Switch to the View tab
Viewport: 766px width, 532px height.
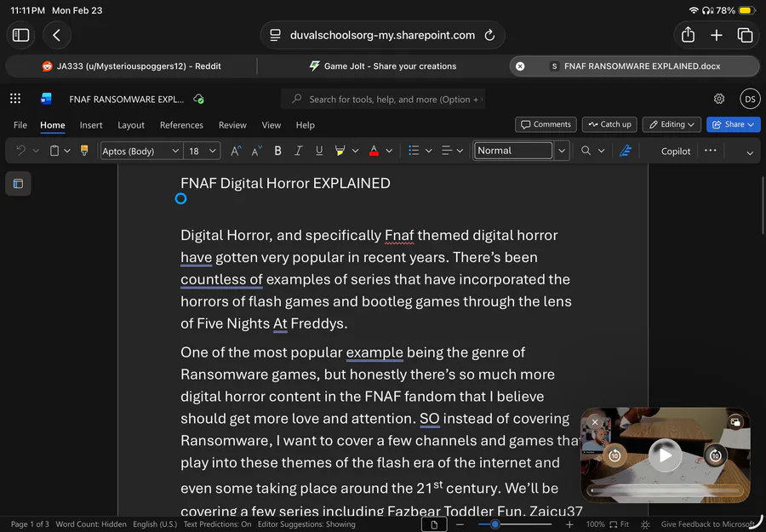pyautogui.click(x=272, y=125)
